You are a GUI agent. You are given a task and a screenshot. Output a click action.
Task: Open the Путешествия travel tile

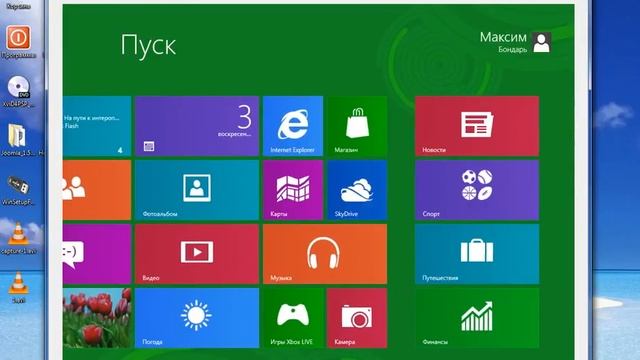(477, 254)
